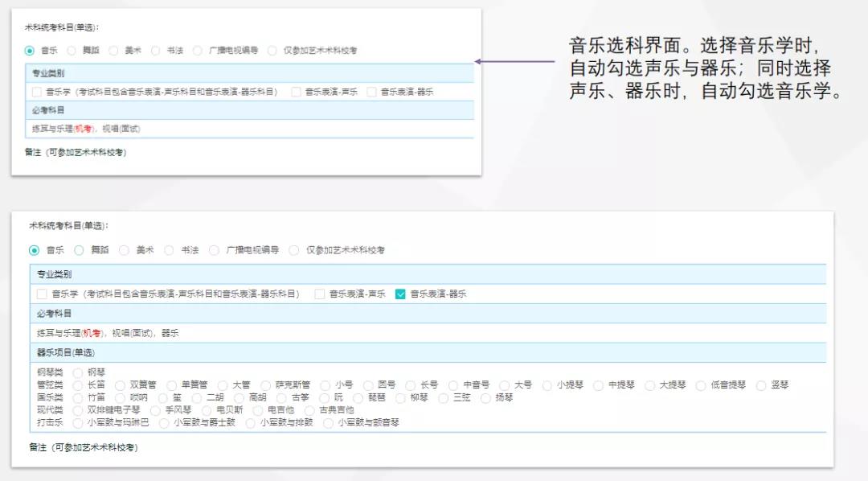Choose 单簧管 instrument radio button
Viewport: 868px width, 481px height.
pyautogui.click(x=172, y=385)
